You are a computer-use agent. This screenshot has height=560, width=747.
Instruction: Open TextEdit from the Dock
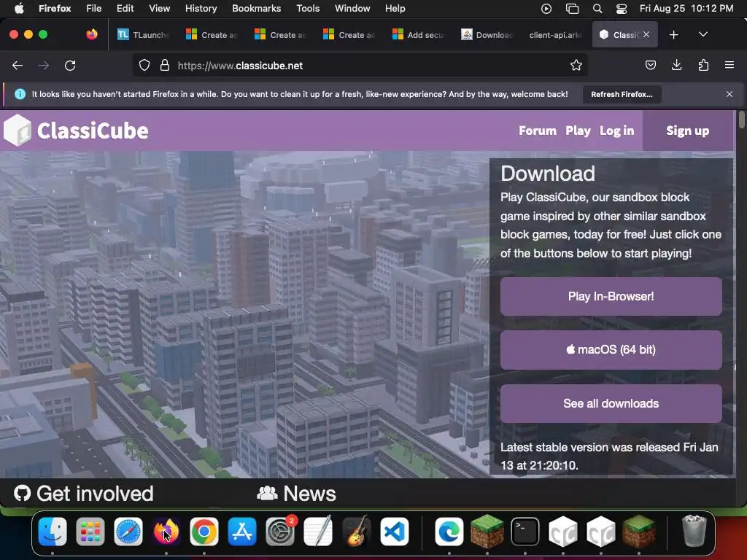coord(318,532)
